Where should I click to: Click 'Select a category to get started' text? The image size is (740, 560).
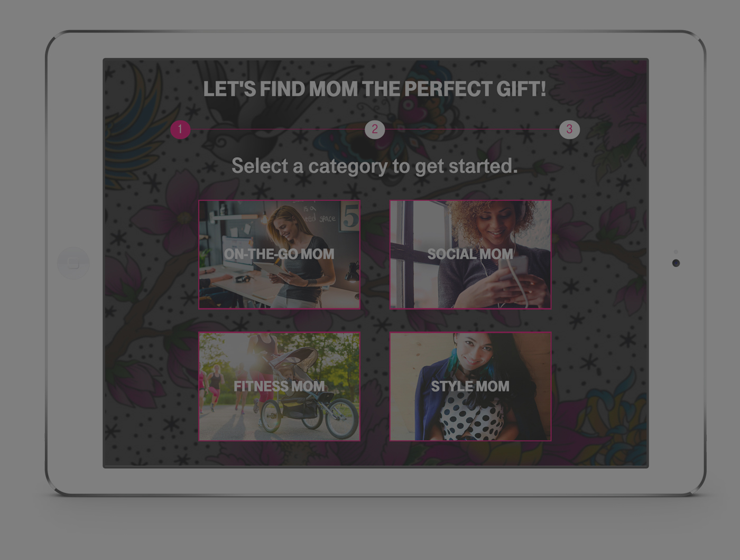(x=375, y=166)
